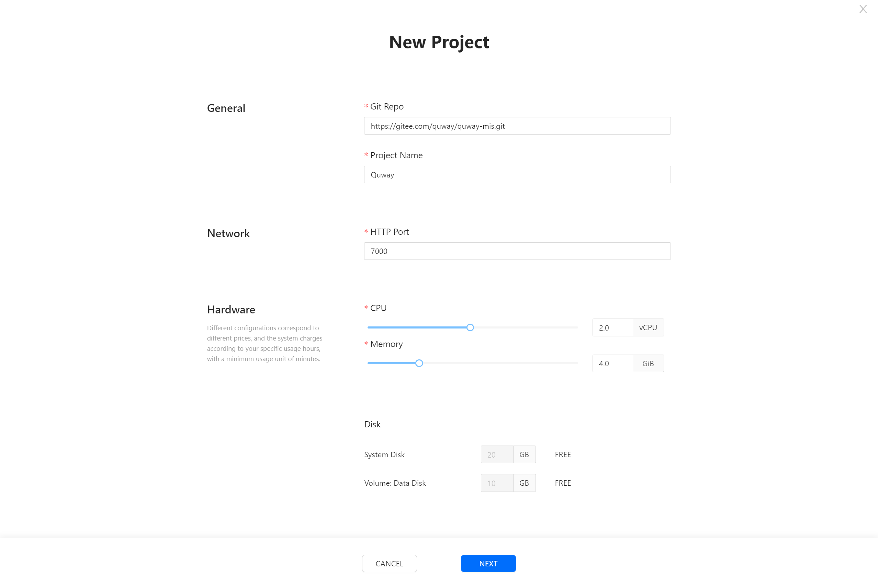
Task: Click the Memory slider handle
Action: click(x=420, y=363)
